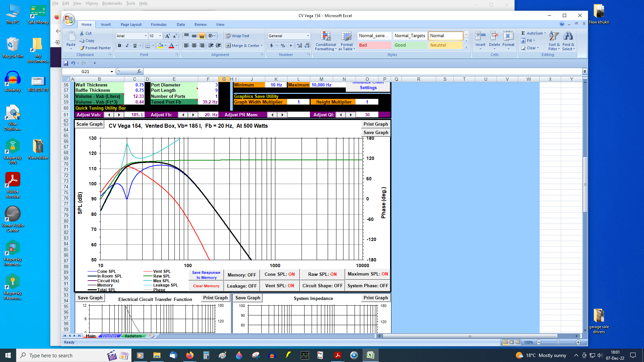Screen dimensions: 644x362
Task: Click the Delete cells icon
Action: 494,36
